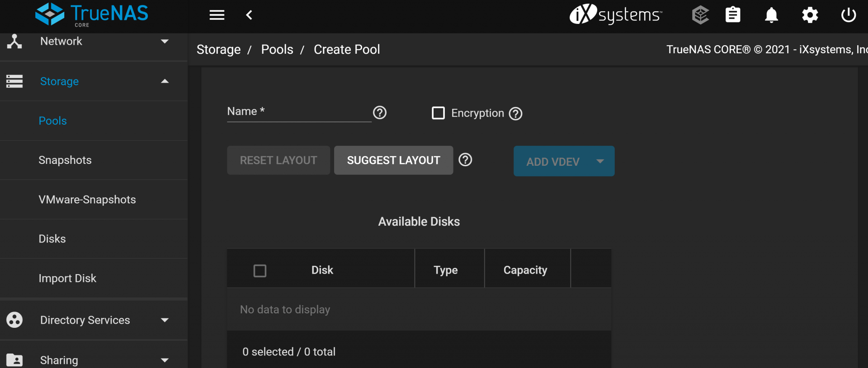Click the Create Pool breadcrumb
868x368 pixels.
[x=347, y=50]
